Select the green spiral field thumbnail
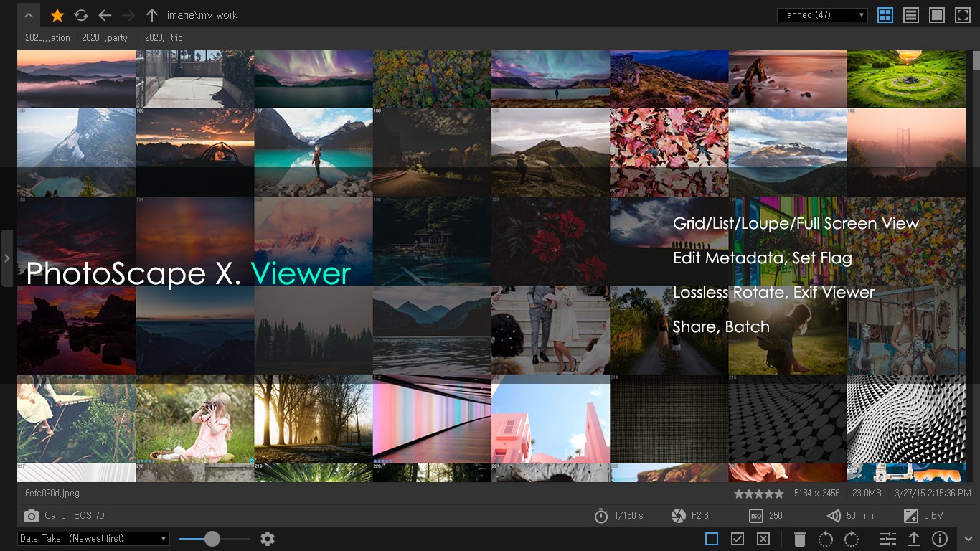Image resolution: width=980 pixels, height=551 pixels. 906,79
